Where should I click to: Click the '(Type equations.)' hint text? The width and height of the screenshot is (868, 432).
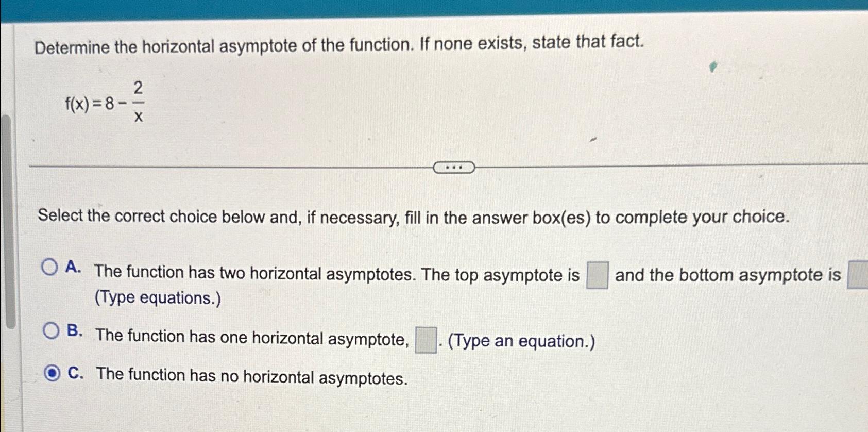[157, 298]
